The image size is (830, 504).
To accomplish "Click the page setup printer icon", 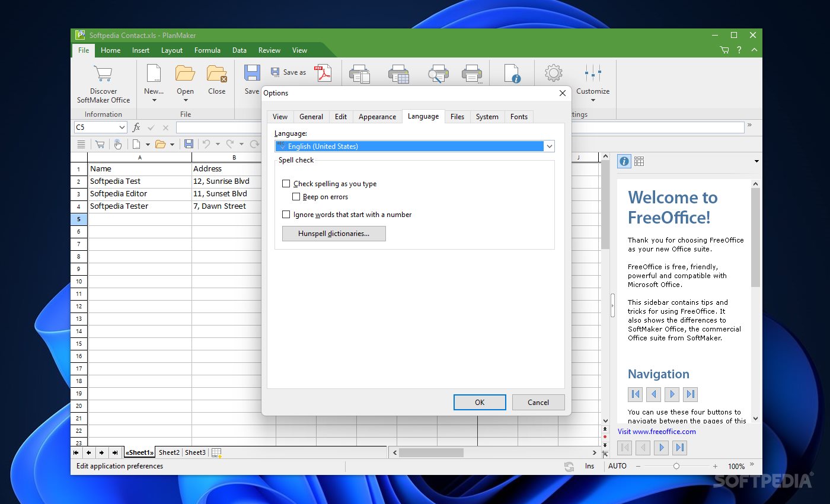I will (360, 74).
